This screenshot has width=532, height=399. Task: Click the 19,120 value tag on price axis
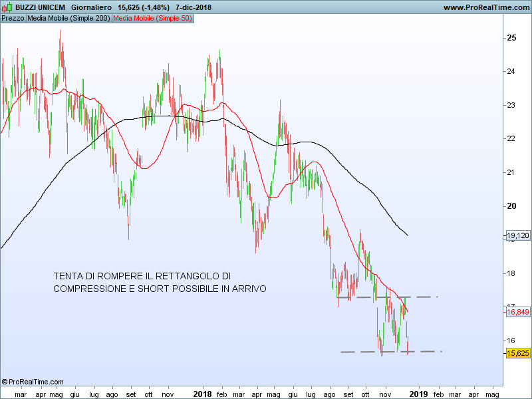[518, 235]
